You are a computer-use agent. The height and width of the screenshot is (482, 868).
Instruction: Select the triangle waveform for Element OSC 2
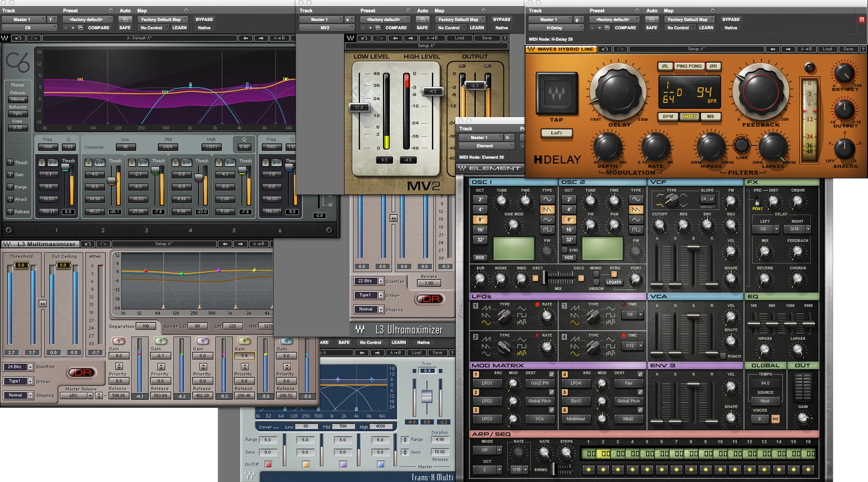(x=636, y=219)
